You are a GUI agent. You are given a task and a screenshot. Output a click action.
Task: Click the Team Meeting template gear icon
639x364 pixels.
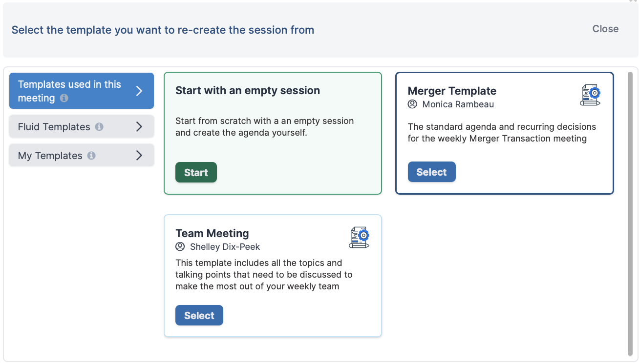359,238
